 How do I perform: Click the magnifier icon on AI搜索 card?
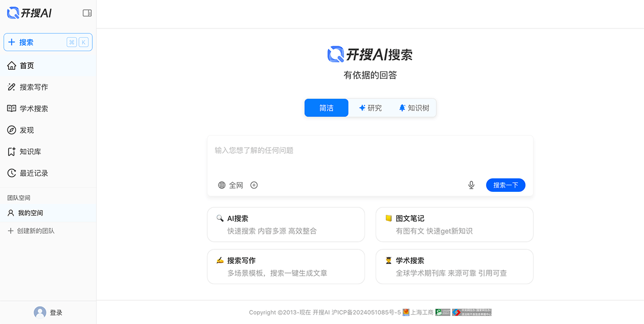click(x=220, y=218)
